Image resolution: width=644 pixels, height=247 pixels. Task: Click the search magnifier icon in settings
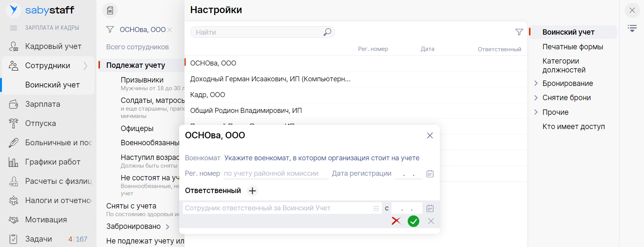(327, 32)
